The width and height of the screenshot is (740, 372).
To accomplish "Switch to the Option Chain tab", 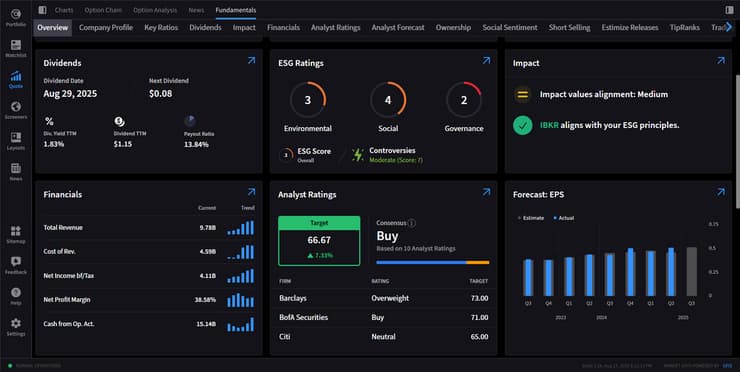I will (103, 10).
